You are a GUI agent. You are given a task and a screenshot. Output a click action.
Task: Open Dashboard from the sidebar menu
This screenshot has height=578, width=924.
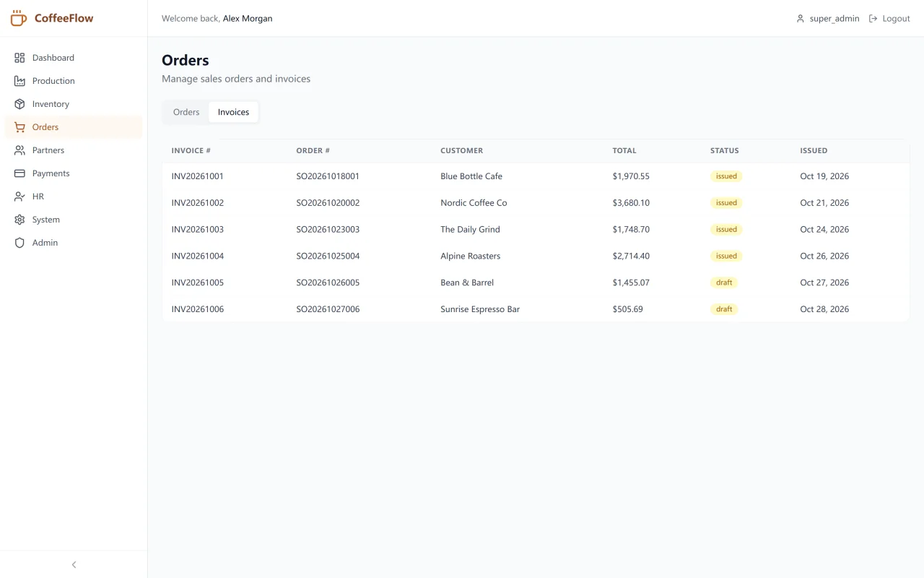[53, 58]
